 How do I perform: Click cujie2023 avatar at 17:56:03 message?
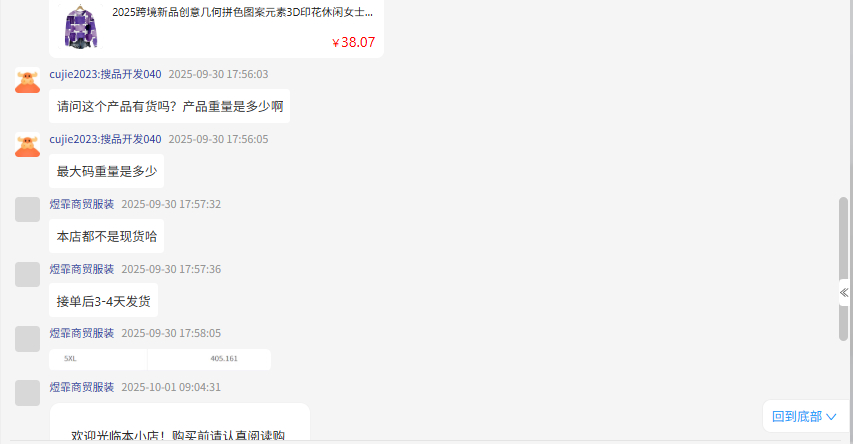[x=27, y=80]
